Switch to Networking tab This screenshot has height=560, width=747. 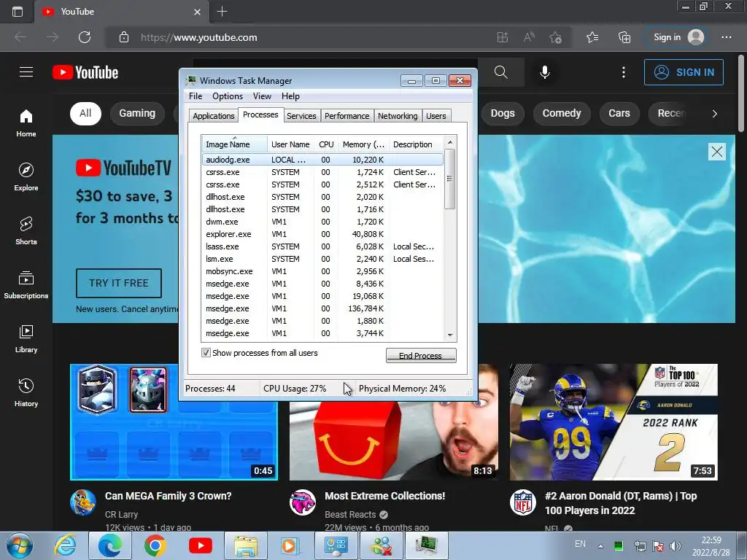tap(398, 116)
